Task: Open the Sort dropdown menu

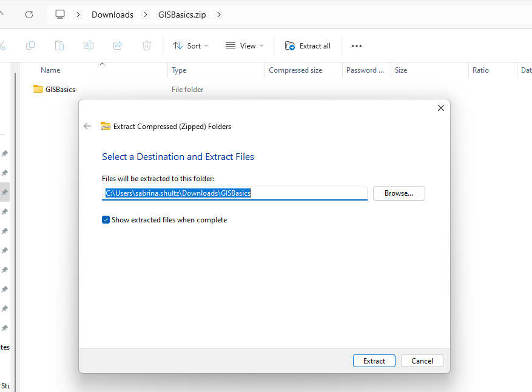Action: [x=190, y=45]
